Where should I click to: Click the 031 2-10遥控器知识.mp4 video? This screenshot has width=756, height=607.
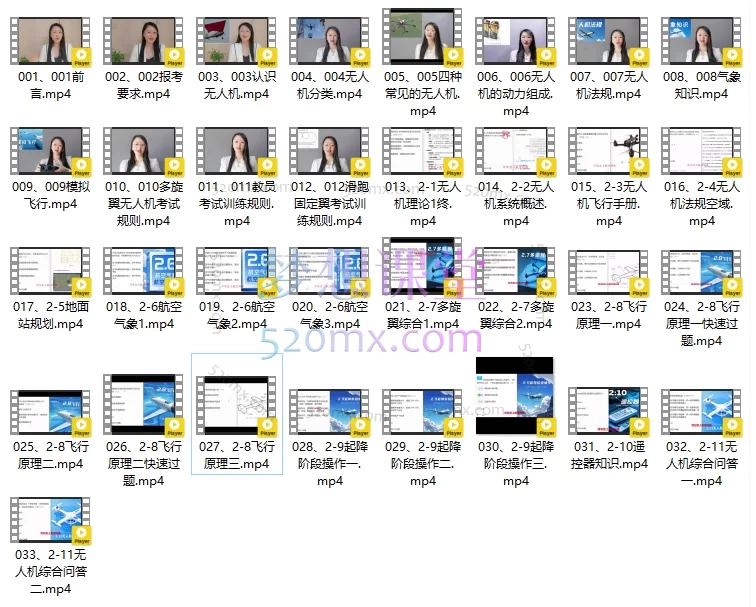(608, 412)
